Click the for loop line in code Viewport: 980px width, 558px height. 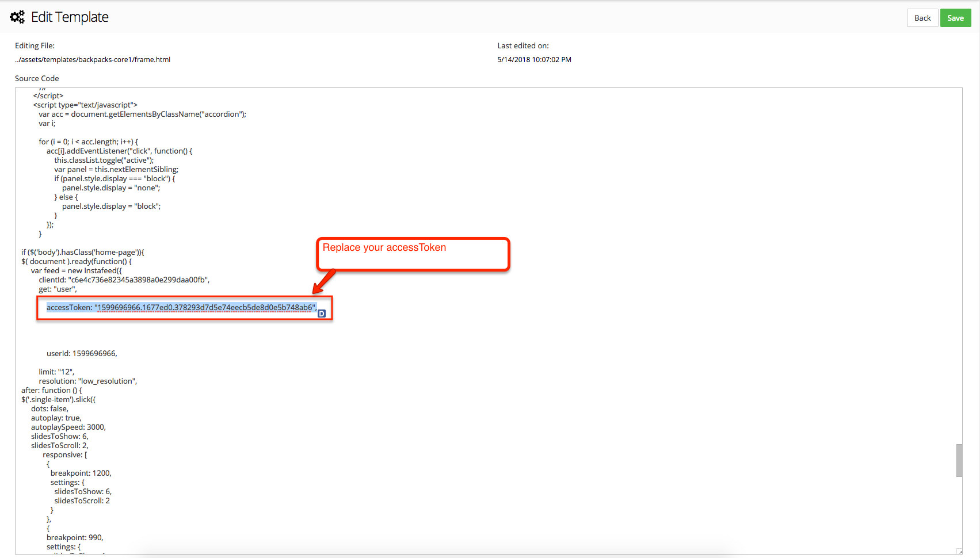[x=89, y=142]
